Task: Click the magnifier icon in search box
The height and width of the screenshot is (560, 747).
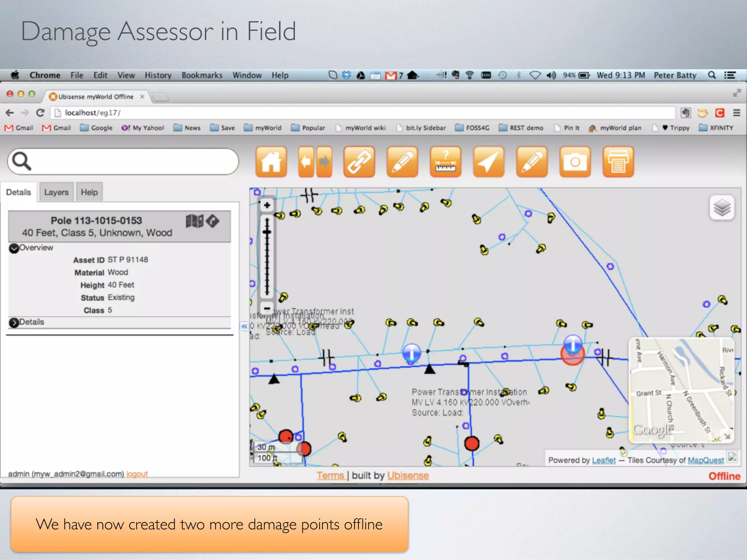Action: (x=22, y=161)
